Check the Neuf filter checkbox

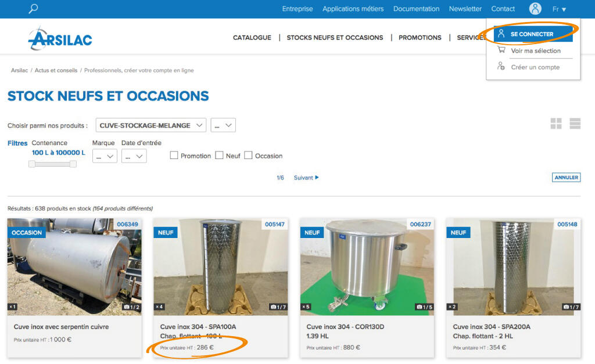(219, 155)
